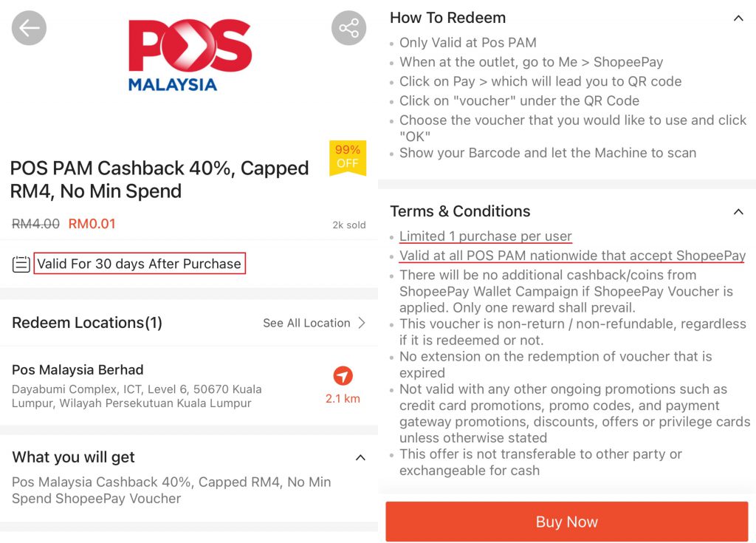756x543 pixels.
Task: Collapse the What you will get section
Action: pyautogui.click(x=360, y=457)
